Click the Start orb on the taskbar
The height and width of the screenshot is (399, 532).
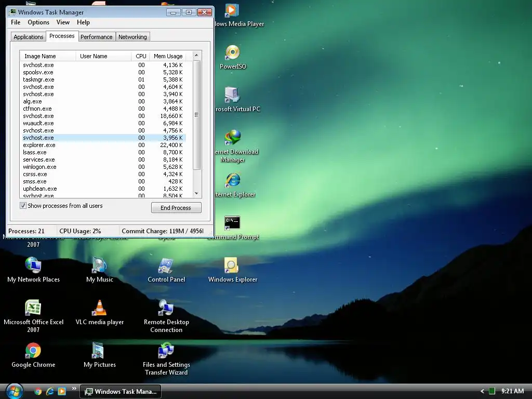pos(14,391)
